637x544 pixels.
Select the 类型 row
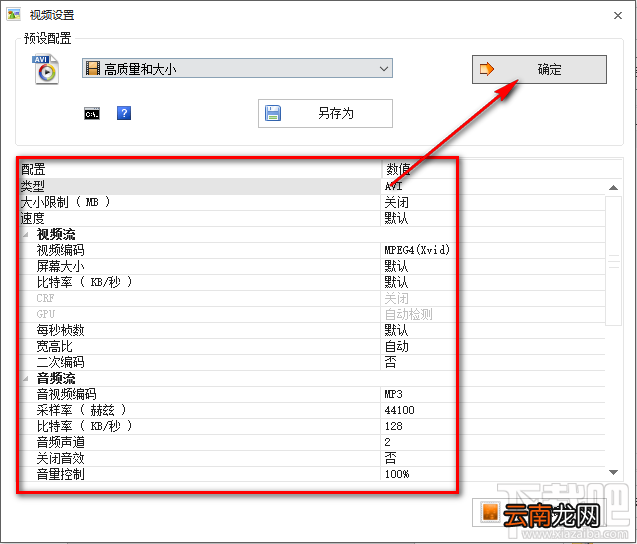click(x=312, y=186)
